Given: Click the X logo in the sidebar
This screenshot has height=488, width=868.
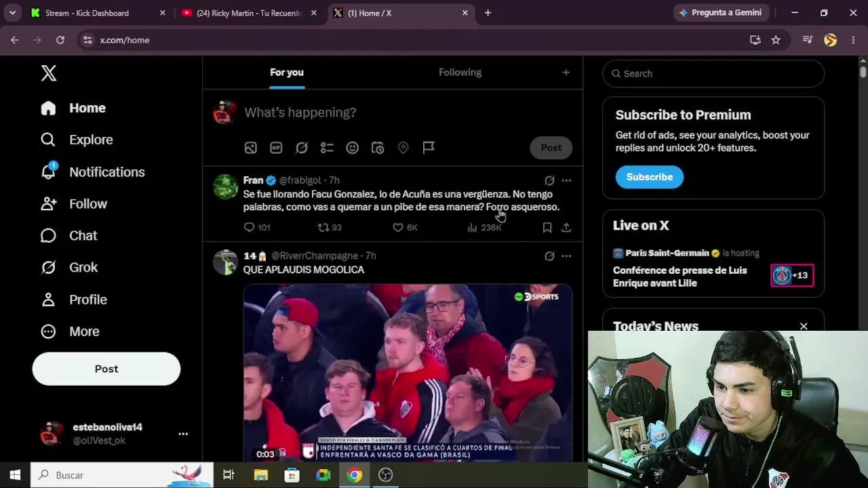Looking at the screenshot, I should [49, 73].
